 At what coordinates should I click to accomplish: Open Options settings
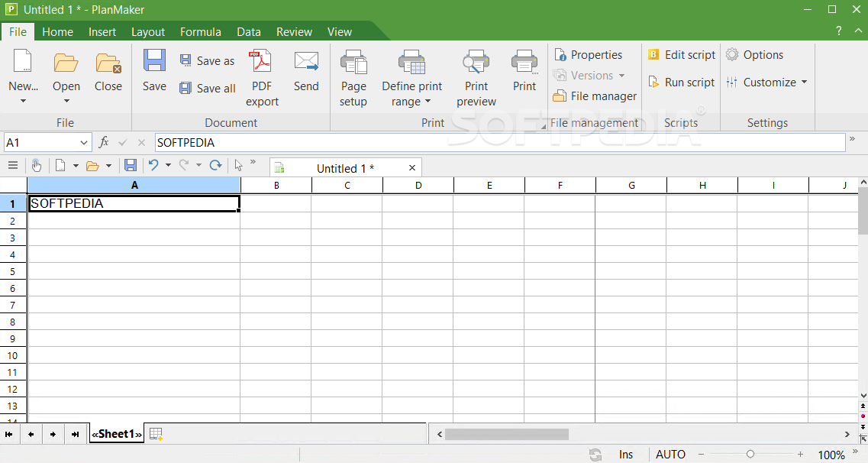click(x=755, y=54)
